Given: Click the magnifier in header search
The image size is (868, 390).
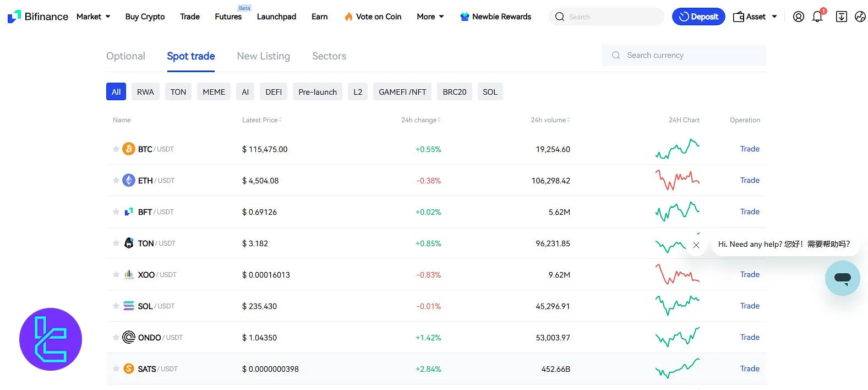Looking at the screenshot, I should click(x=560, y=17).
